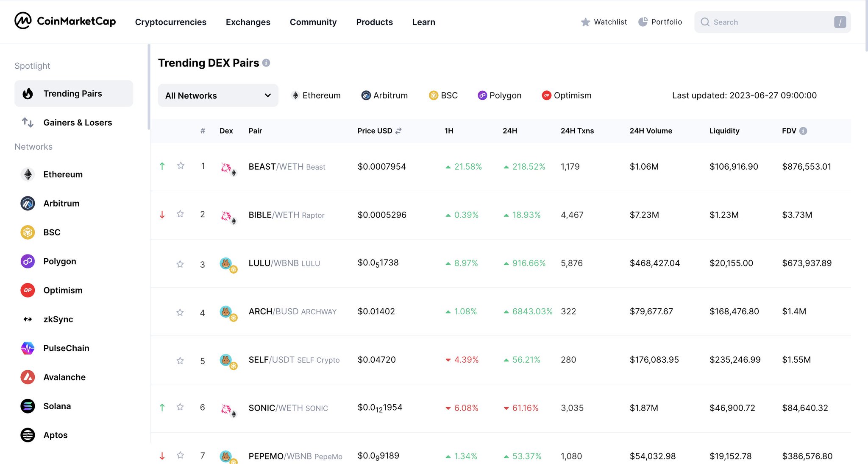The width and height of the screenshot is (868, 464).
Task: Select Trending Pairs in sidebar
Action: click(74, 93)
